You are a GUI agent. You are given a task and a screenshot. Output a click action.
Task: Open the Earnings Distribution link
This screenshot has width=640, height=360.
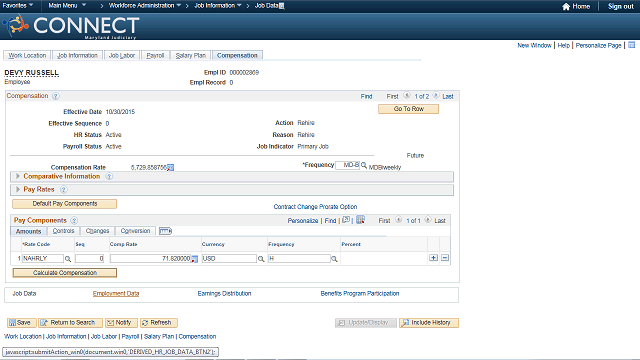click(224, 293)
